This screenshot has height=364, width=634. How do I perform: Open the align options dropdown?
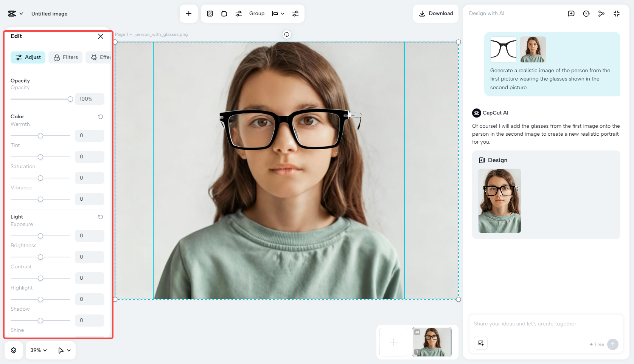click(x=278, y=14)
